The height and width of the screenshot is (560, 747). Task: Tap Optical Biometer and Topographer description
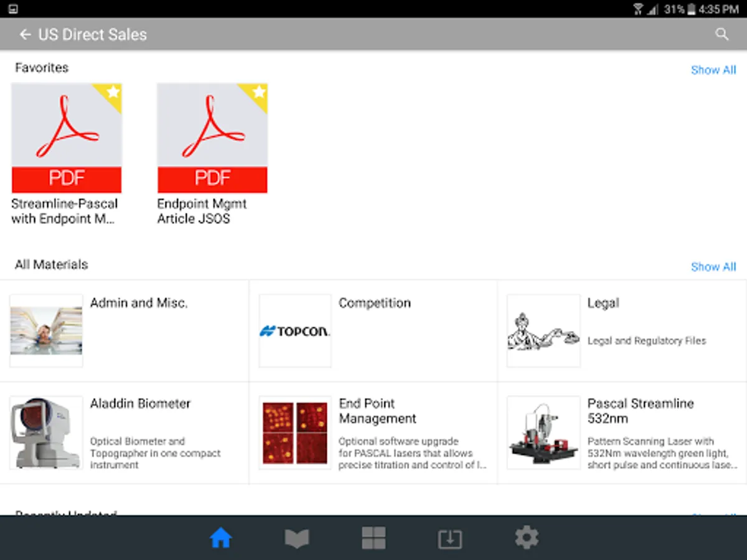(x=156, y=453)
